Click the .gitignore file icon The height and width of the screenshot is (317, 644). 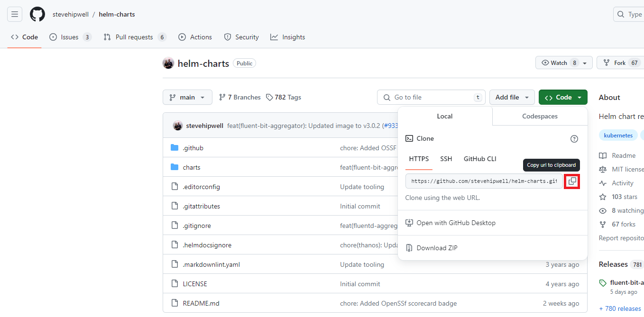(x=175, y=226)
